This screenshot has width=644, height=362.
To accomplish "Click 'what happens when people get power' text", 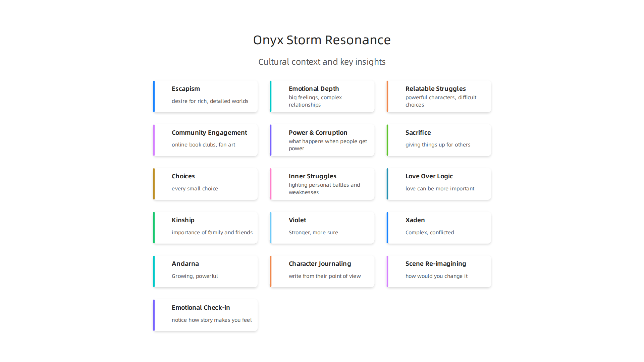I will [328, 145].
